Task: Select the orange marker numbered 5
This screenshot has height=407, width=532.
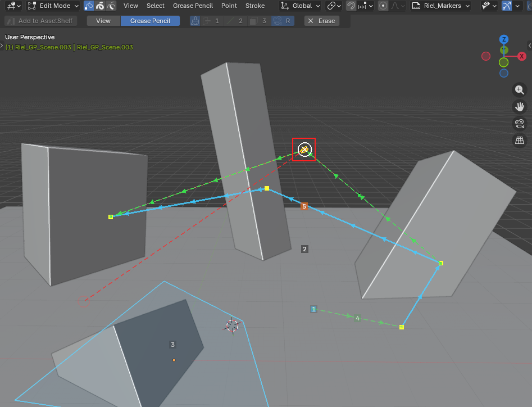Action: click(x=304, y=206)
